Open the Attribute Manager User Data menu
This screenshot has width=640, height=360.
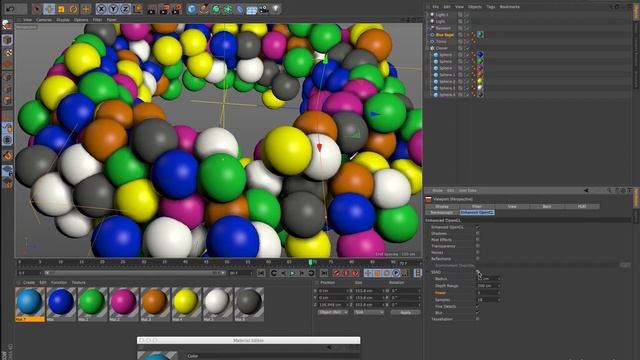tap(467, 191)
